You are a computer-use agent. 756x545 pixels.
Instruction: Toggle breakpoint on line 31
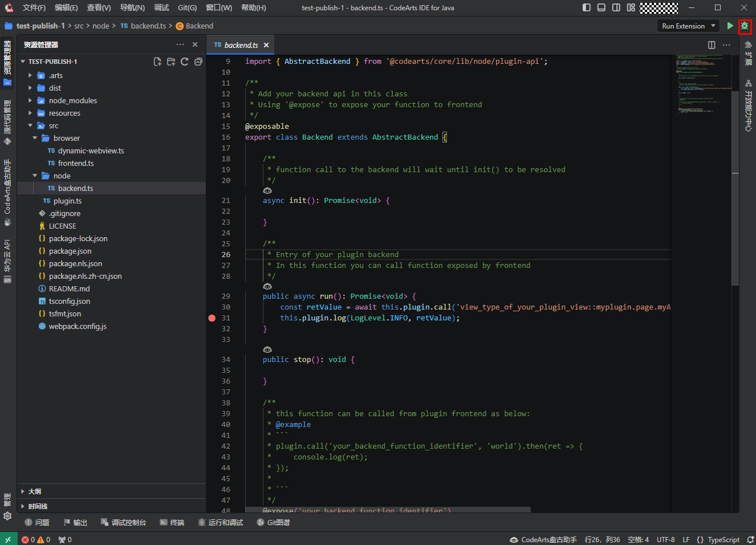pos(212,318)
